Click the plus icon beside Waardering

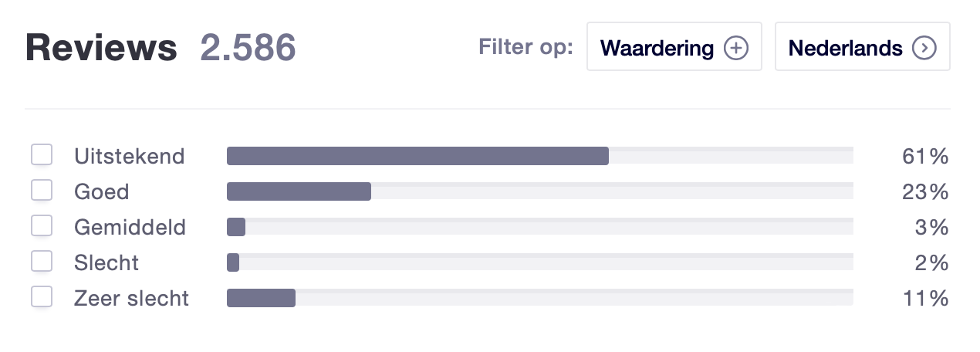736,48
